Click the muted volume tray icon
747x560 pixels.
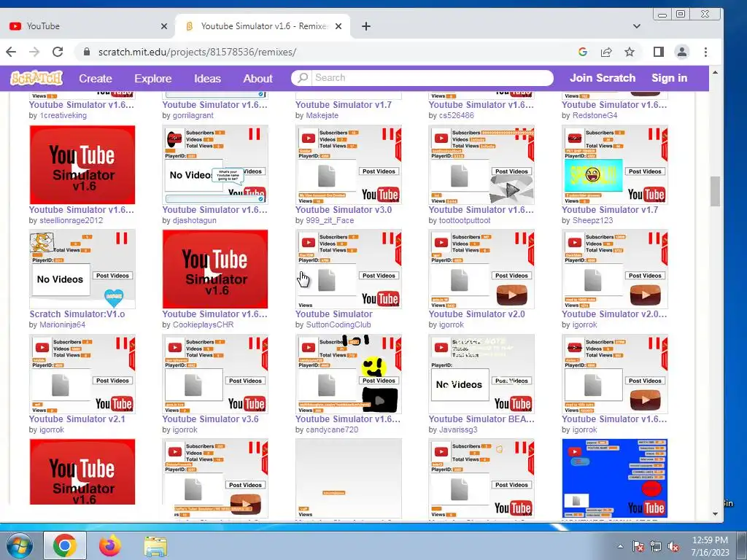point(673,547)
